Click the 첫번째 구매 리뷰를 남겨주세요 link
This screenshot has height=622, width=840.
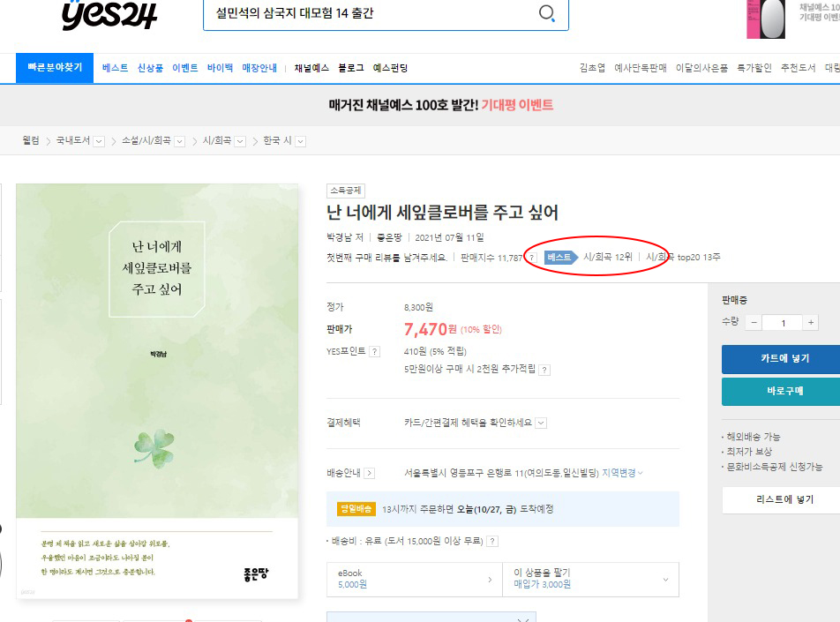pos(386,258)
